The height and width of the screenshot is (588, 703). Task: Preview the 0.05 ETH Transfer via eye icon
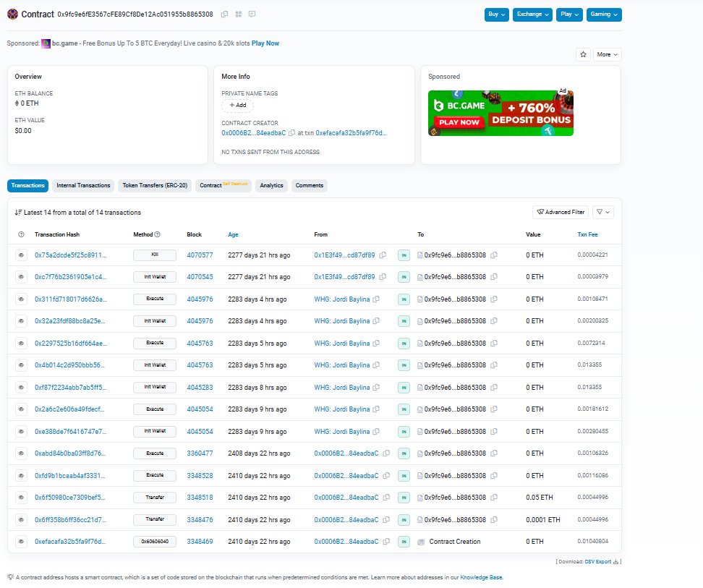20,498
